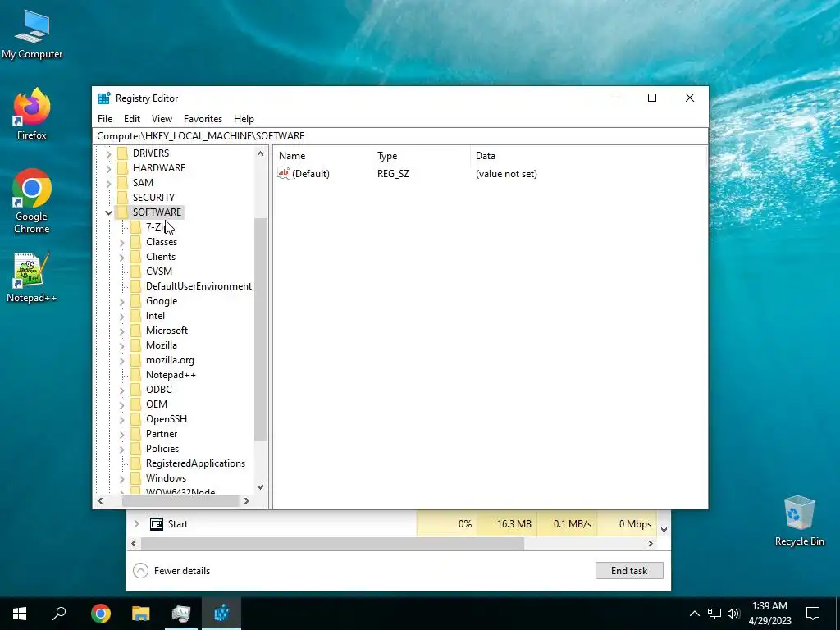Viewport: 840px width, 630px height.
Task: Expand the Microsoft key
Action: (121, 331)
